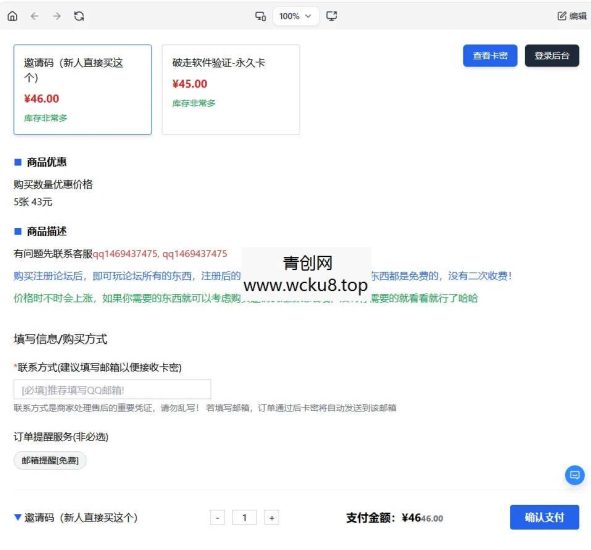Click the home icon in toolbar
The width and height of the screenshot is (591, 550).
[12, 16]
